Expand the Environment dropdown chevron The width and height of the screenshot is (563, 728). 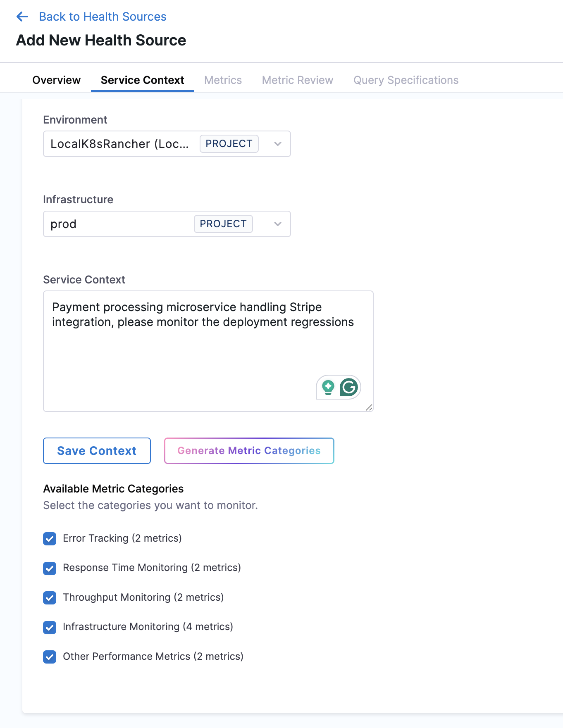[x=278, y=144]
